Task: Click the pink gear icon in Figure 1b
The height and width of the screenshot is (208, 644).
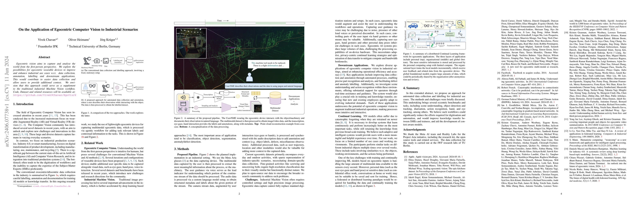Action: 117,88
